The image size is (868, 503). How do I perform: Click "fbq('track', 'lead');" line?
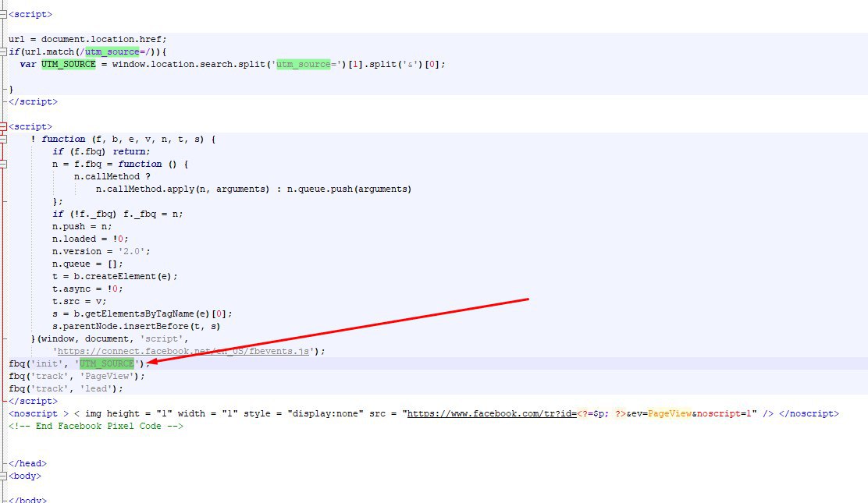point(66,389)
